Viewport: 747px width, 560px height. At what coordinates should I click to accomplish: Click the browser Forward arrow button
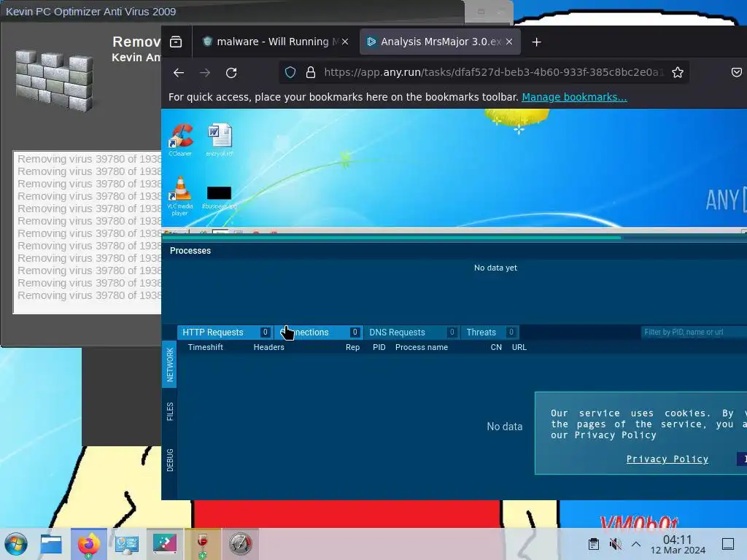click(205, 72)
